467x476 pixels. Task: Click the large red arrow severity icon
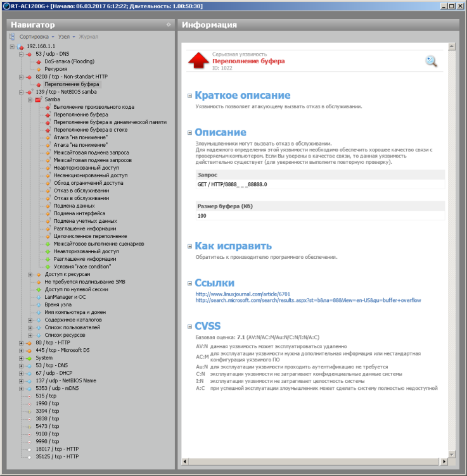tap(198, 60)
